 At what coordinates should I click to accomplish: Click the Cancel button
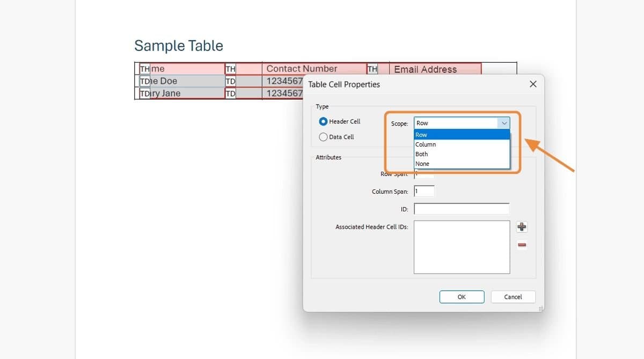(x=513, y=297)
